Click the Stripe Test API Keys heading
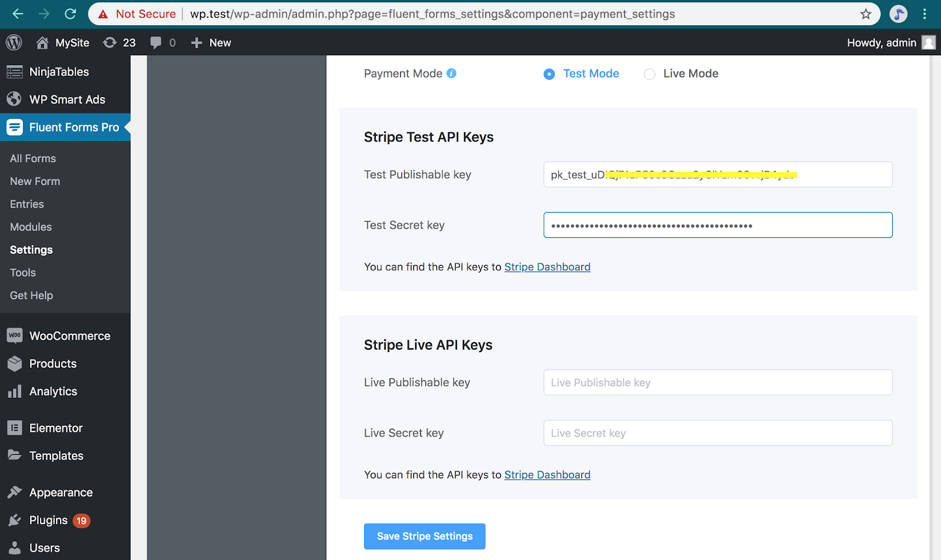This screenshot has width=941, height=560. (x=429, y=137)
